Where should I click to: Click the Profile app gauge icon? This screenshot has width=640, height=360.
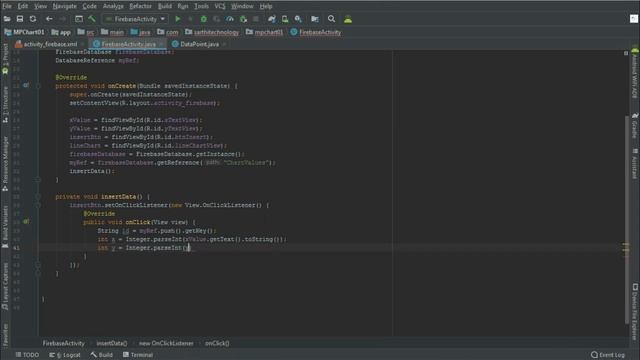pos(230,19)
